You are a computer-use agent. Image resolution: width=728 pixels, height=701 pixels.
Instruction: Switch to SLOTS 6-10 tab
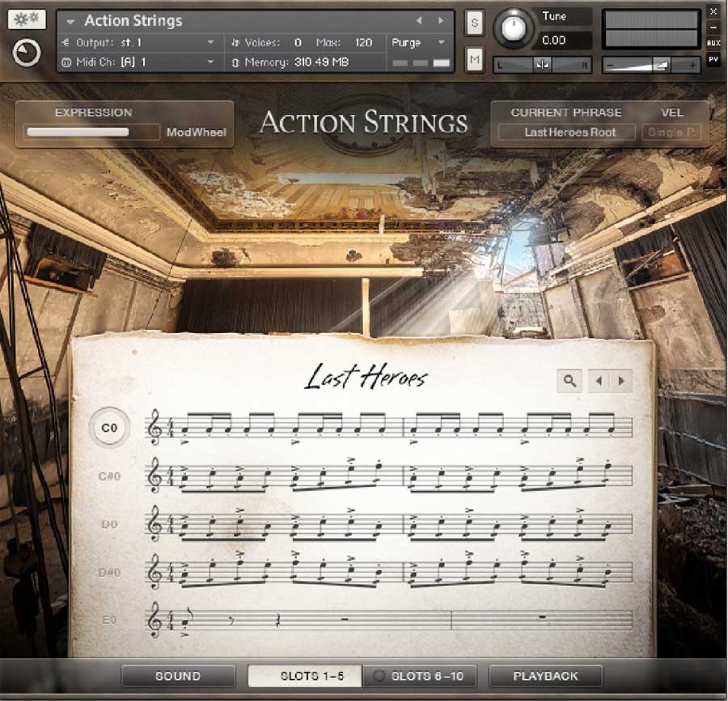click(x=420, y=676)
